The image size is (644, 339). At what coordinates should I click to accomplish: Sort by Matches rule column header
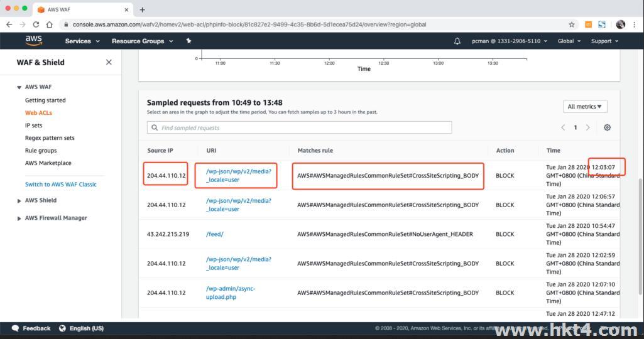(x=315, y=151)
